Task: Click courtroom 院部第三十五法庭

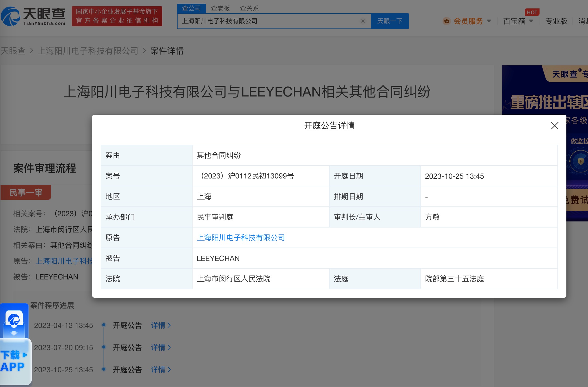Action: [454, 279]
